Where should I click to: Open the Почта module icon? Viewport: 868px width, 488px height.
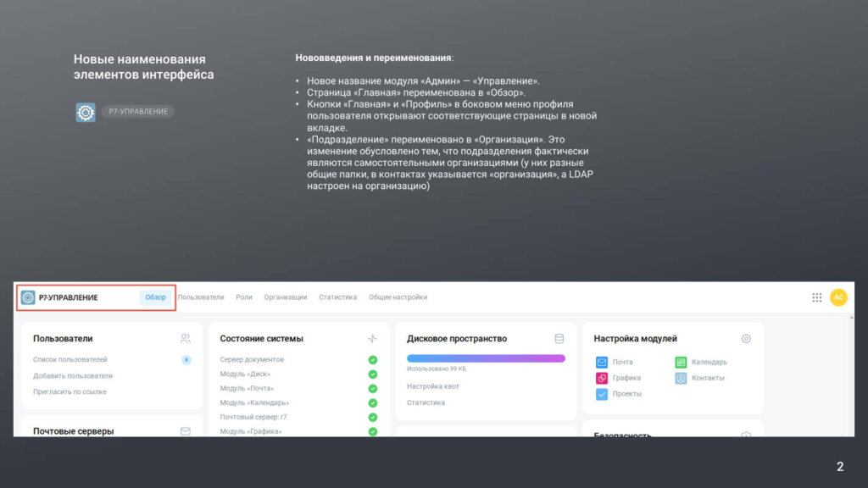[x=602, y=363]
